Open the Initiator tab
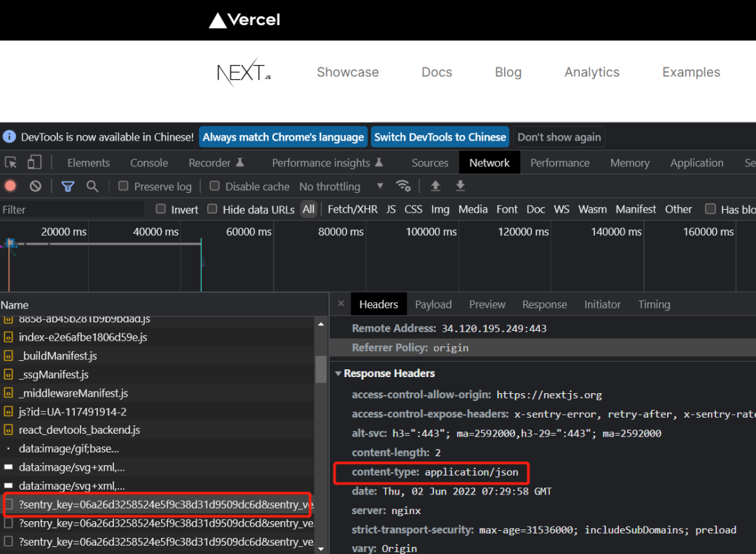Image resolution: width=756 pixels, height=554 pixels. coord(602,304)
